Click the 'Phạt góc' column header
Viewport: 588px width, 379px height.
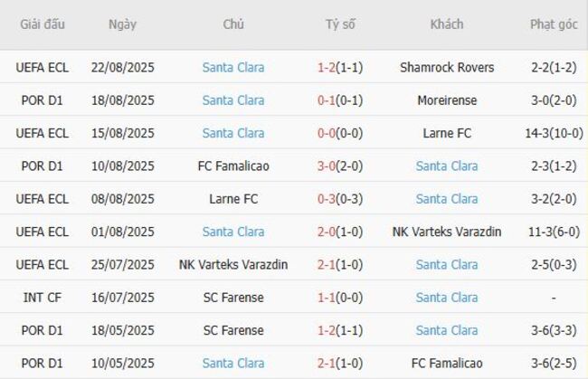(554, 24)
